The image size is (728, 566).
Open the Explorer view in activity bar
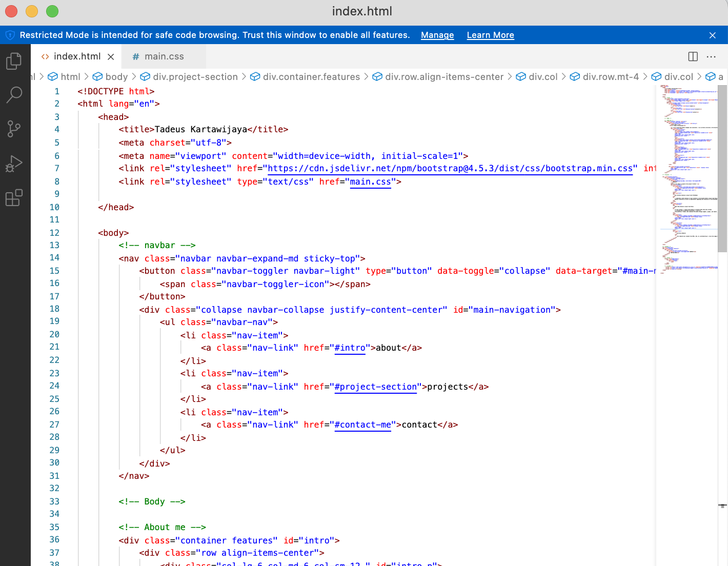14,61
